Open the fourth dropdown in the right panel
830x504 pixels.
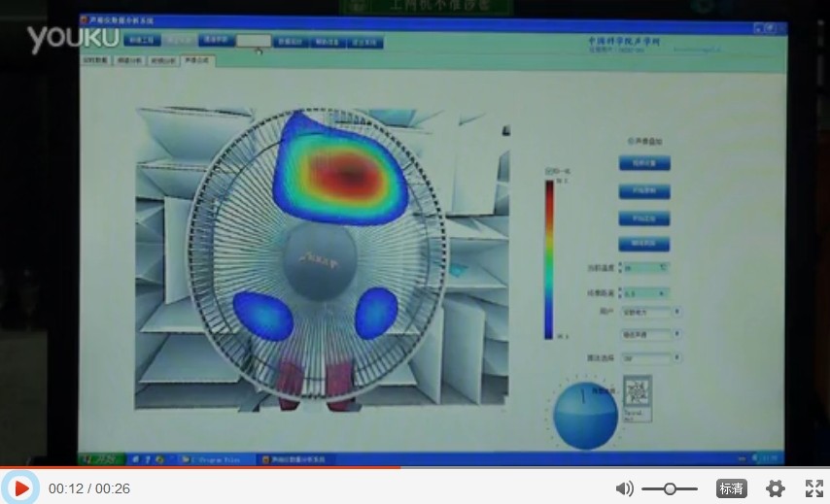(650, 335)
